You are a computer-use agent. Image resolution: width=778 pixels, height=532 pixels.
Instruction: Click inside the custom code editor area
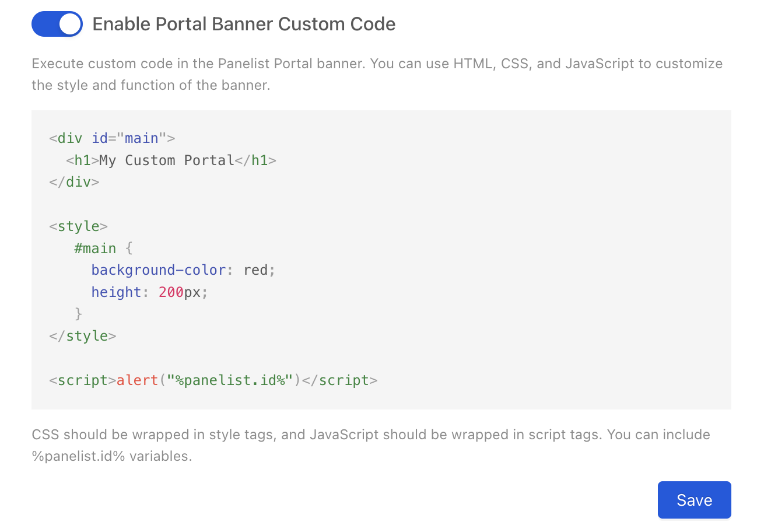pyautogui.click(x=381, y=260)
